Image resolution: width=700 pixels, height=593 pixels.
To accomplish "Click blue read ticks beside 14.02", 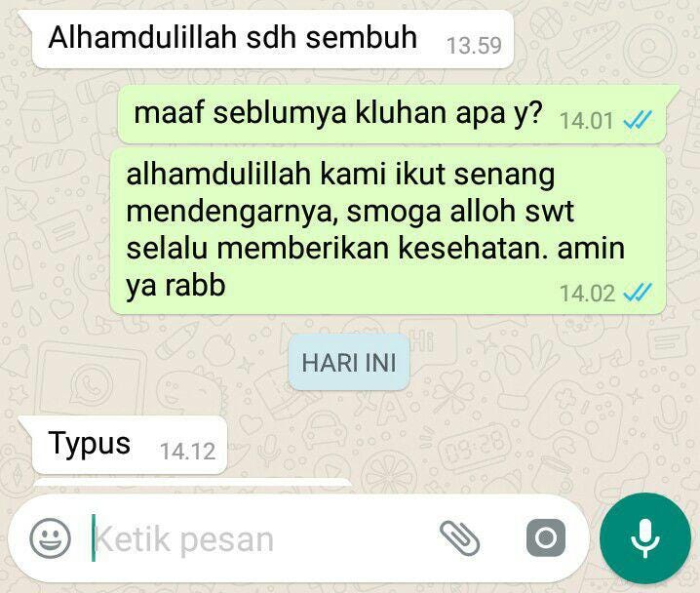I will point(638,293).
